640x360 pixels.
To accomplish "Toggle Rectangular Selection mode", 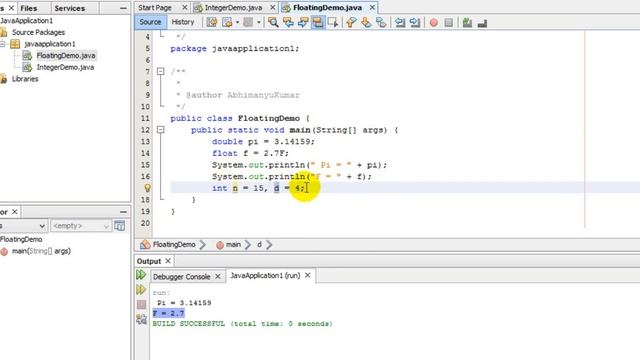I will pos(333,22).
